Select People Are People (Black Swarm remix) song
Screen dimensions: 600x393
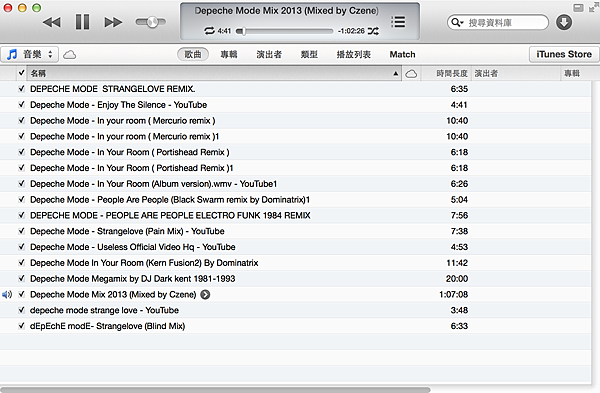170,199
